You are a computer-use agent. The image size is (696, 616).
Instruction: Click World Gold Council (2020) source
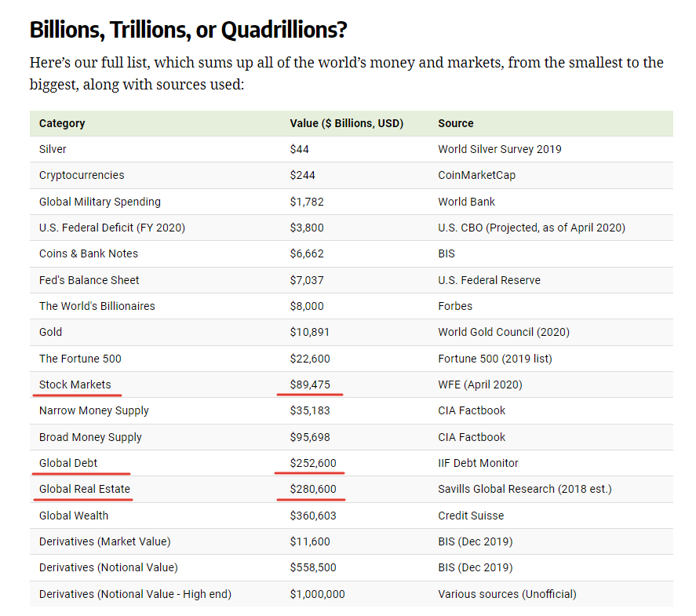click(504, 332)
